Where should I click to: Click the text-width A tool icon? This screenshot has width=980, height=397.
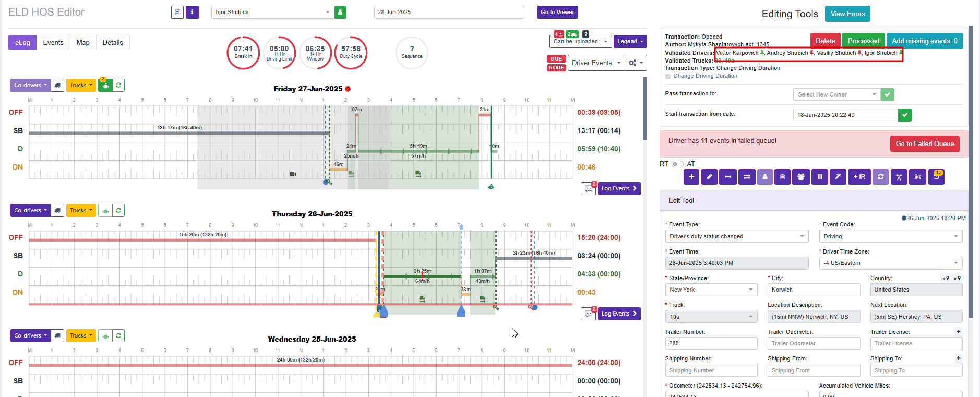[899, 177]
